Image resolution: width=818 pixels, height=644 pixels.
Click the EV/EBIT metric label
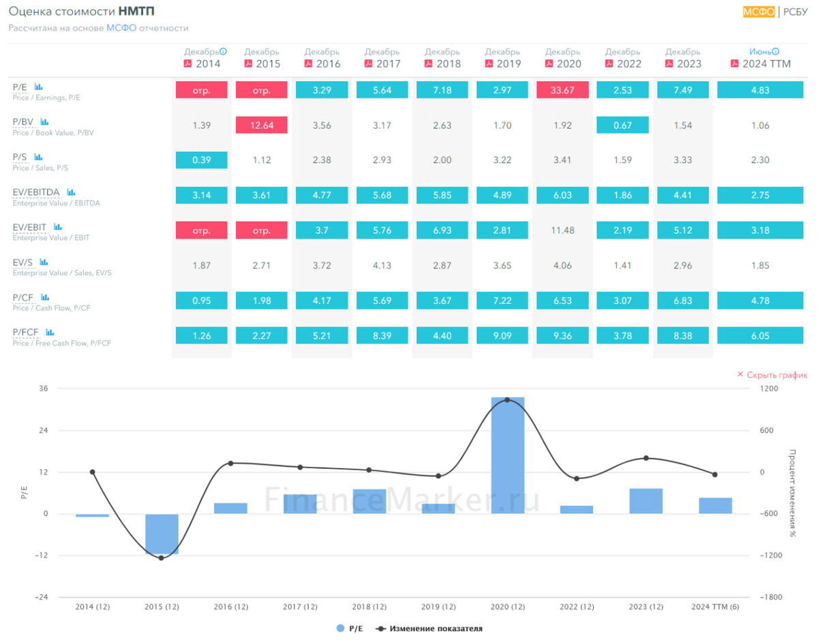31,227
